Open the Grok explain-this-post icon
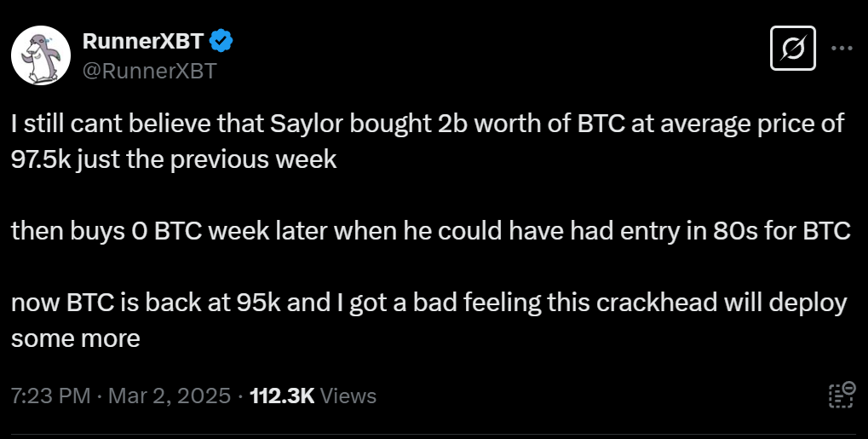This screenshot has height=439, width=868. click(793, 49)
